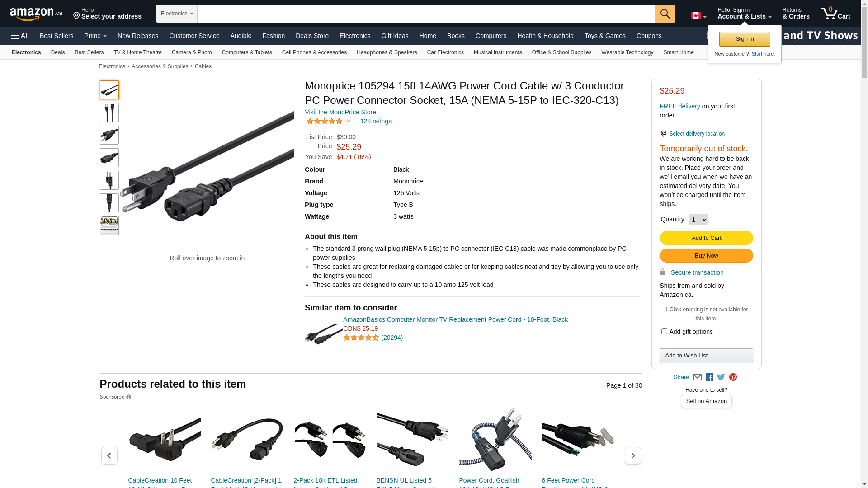Click into the search input field

pos(426,14)
